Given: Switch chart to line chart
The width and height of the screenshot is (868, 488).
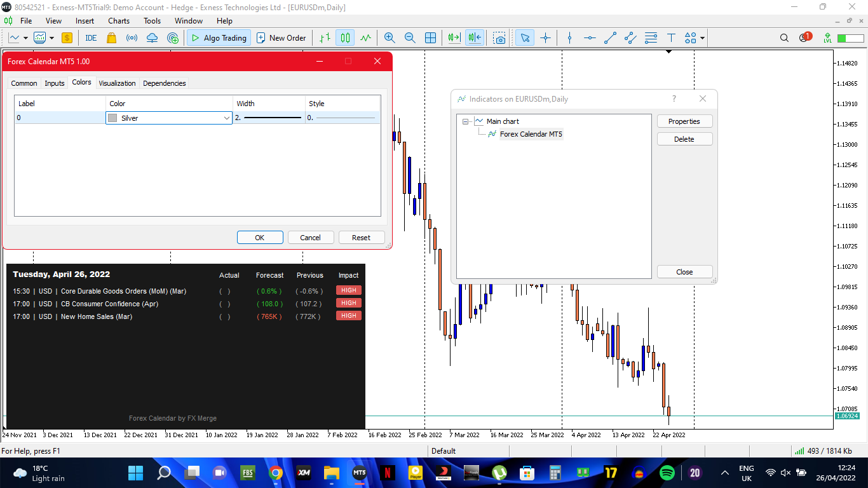Looking at the screenshot, I should click(x=365, y=37).
